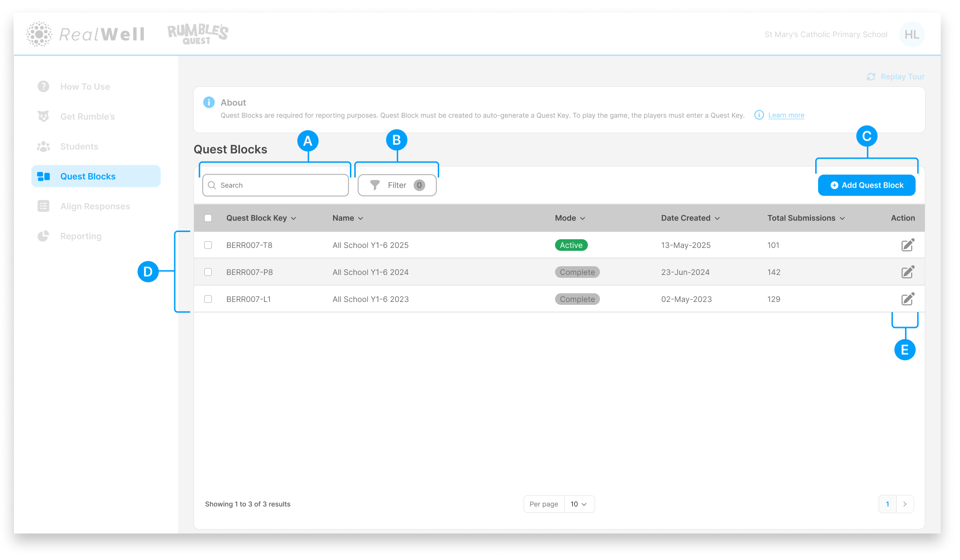Go to Reporting in the sidebar
The width and height of the screenshot is (960, 560).
click(x=81, y=236)
